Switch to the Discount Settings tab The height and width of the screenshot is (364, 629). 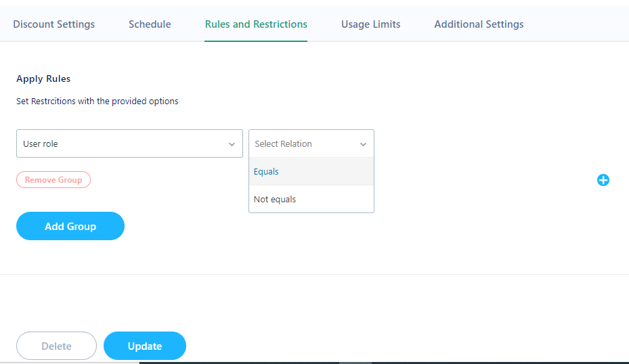click(x=53, y=24)
